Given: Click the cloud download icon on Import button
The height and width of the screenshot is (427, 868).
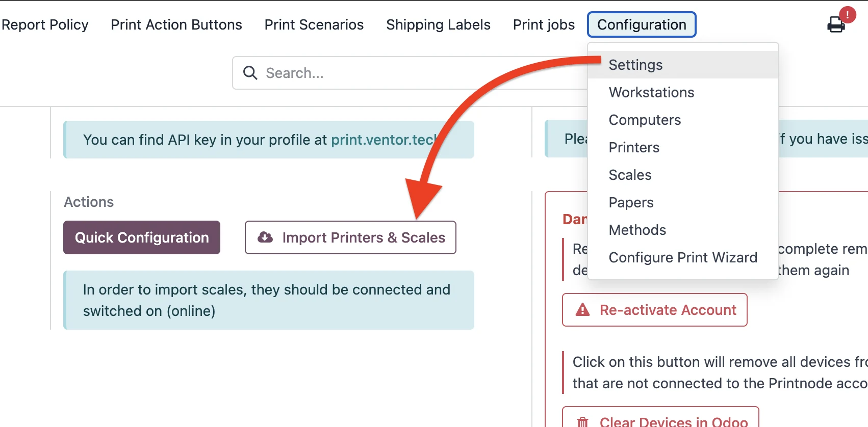Looking at the screenshot, I should coord(265,237).
